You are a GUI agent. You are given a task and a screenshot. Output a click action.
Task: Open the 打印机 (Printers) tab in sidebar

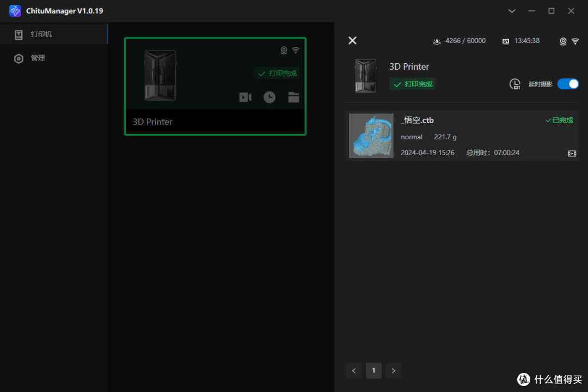coord(54,34)
